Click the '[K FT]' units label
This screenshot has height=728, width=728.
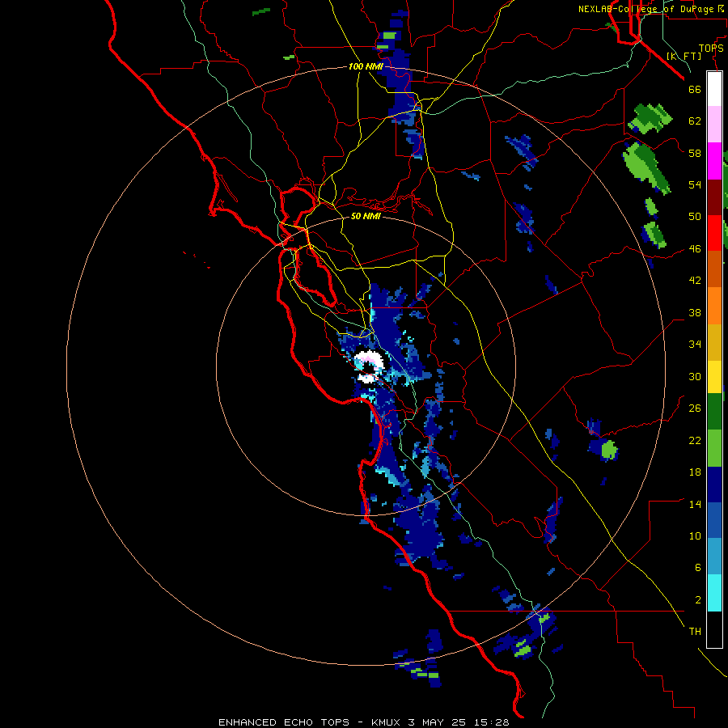tap(684, 56)
